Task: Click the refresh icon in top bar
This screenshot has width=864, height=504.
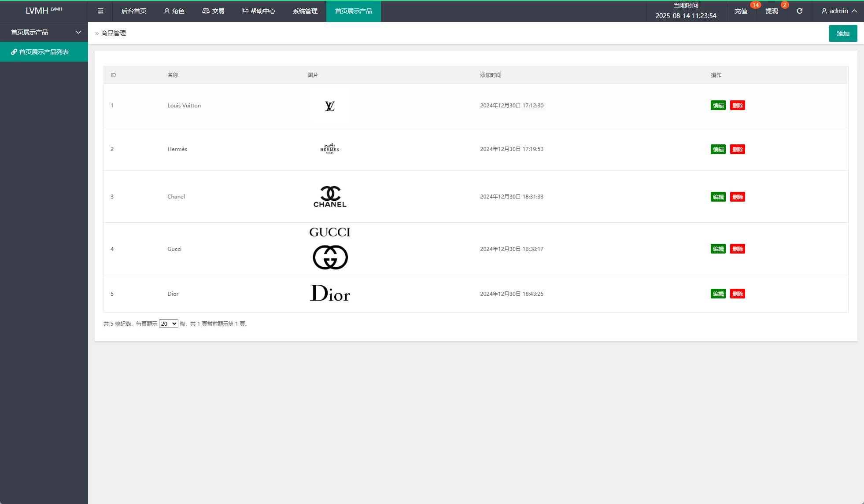Action: pos(799,11)
